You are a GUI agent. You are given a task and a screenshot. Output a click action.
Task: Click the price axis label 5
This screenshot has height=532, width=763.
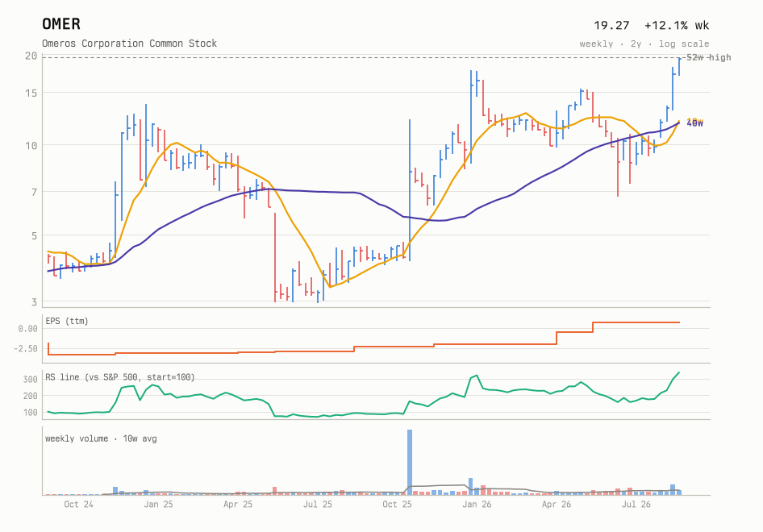click(x=34, y=236)
